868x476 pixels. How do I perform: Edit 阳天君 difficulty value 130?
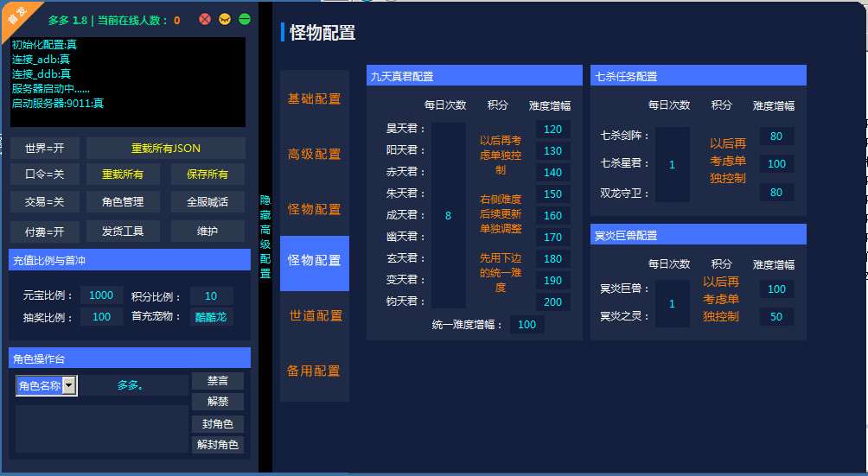coord(553,151)
